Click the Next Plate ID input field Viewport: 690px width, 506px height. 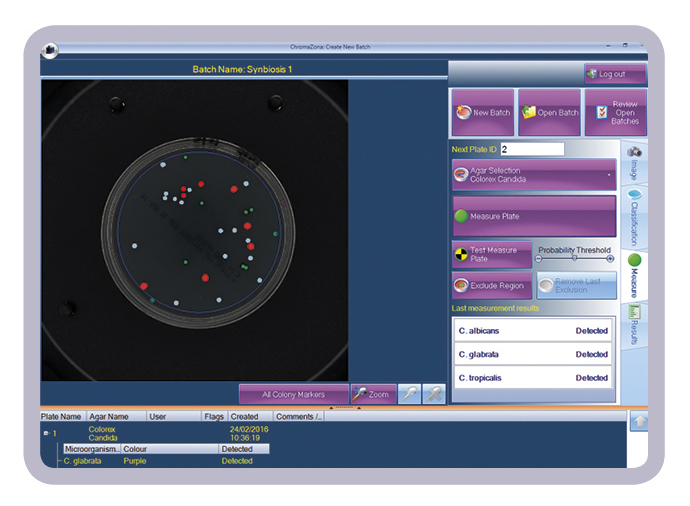pos(531,149)
